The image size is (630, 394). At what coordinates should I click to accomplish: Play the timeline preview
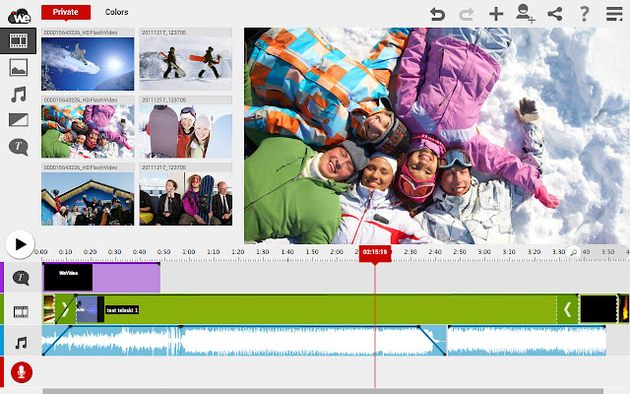20,244
